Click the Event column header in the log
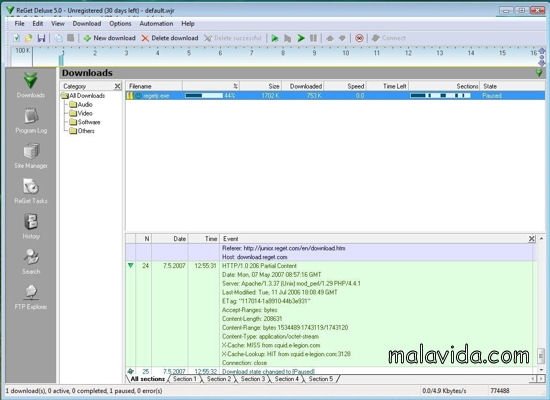 pos(374,239)
